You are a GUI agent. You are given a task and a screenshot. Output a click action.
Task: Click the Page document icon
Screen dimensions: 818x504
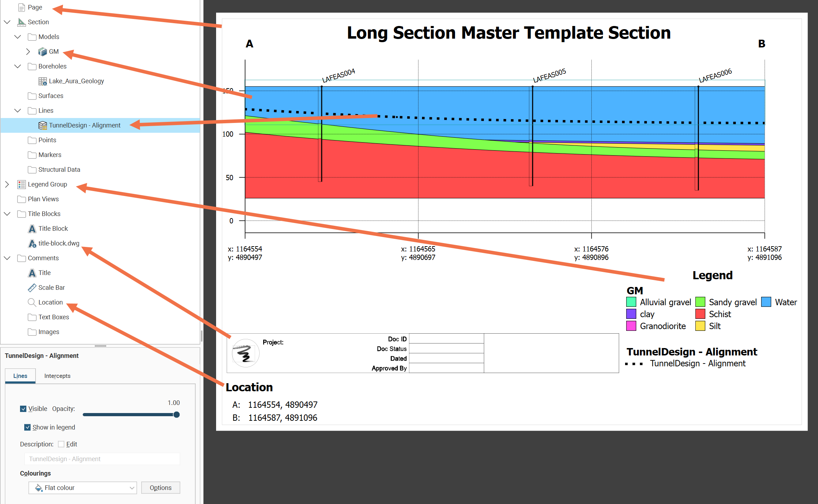pyautogui.click(x=21, y=7)
